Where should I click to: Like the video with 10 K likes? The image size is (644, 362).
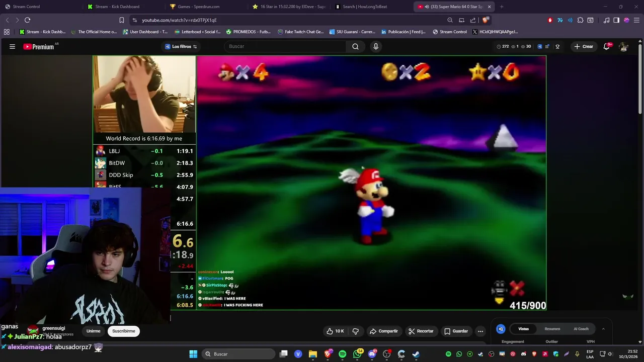click(335, 331)
